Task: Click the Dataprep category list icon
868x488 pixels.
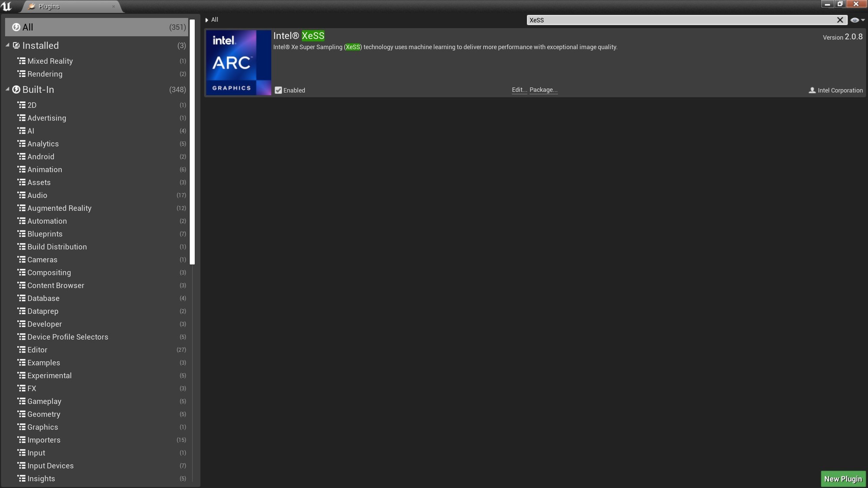Action: 21,311
